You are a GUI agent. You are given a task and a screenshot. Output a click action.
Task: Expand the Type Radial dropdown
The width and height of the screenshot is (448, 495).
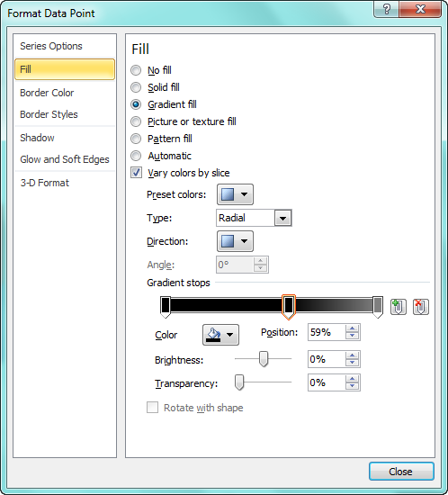pyautogui.click(x=282, y=218)
